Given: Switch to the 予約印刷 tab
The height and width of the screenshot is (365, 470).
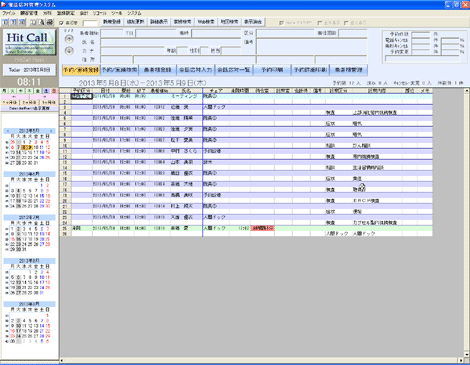Looking at the screenshot, I should (272, 70).
